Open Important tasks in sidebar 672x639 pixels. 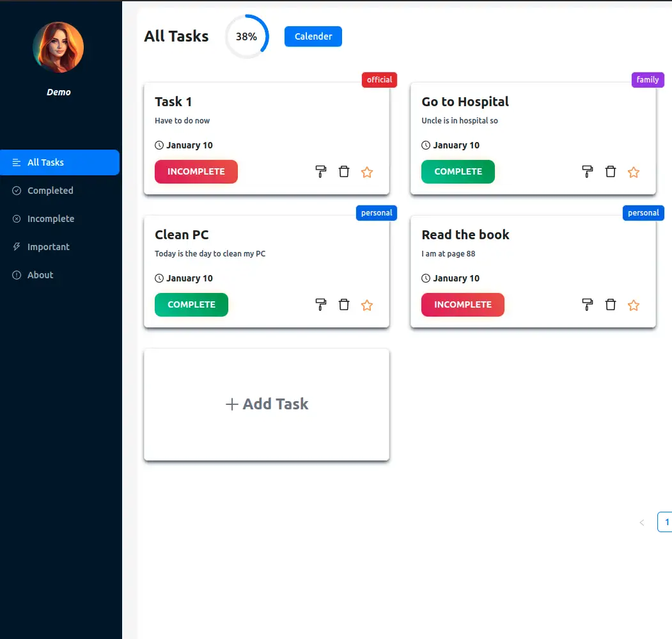point(59,247)
